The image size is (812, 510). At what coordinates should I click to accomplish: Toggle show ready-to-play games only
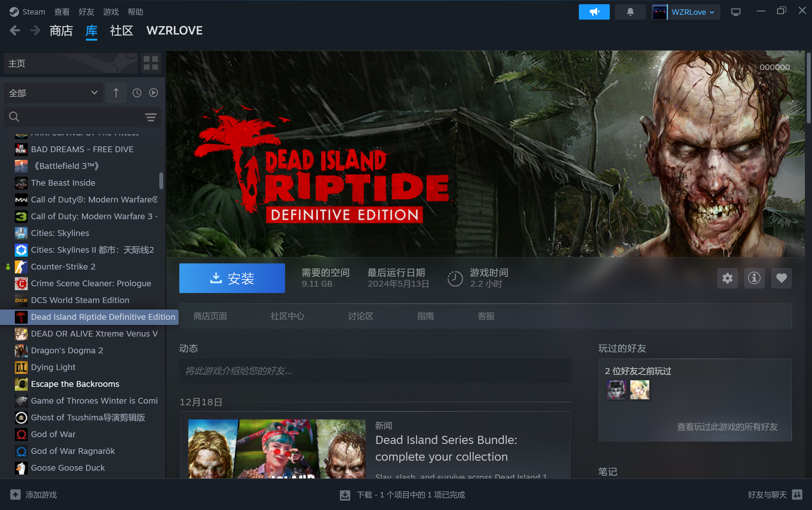[153, 93]
